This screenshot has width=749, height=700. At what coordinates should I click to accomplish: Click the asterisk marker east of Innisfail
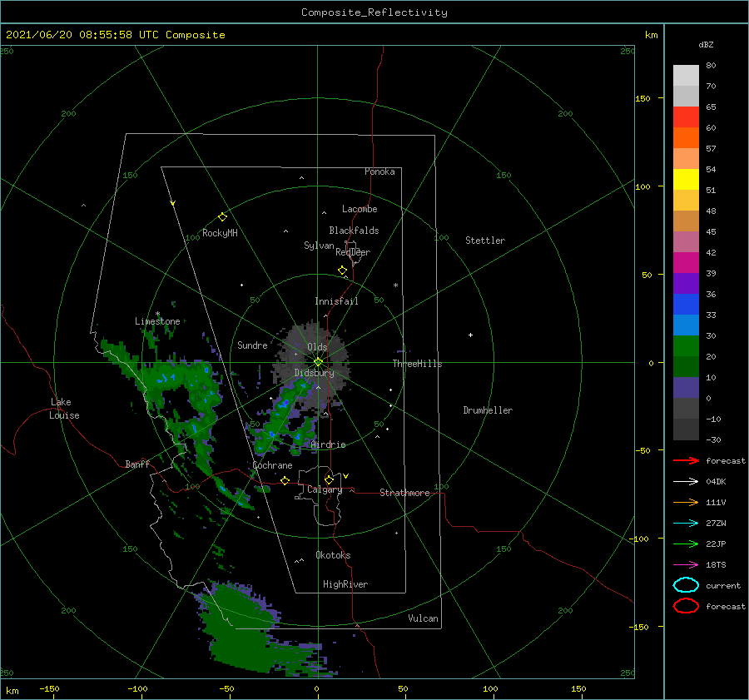[x=395, y=285]
